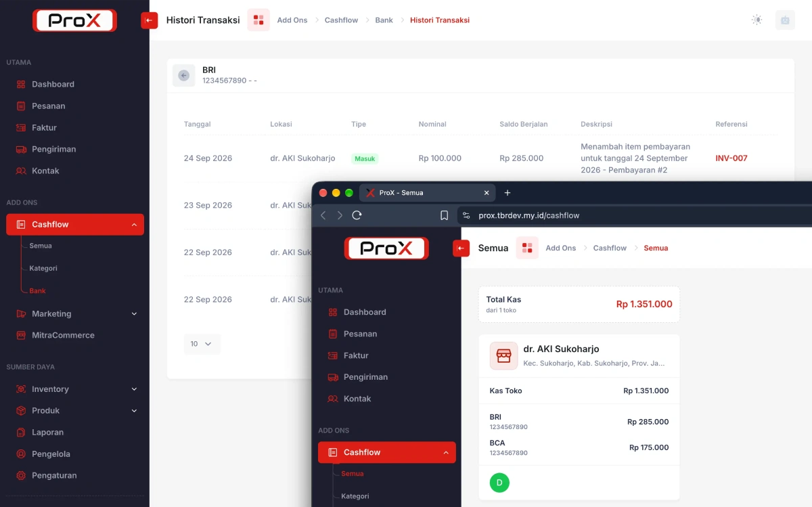Image resolution: width=812 pixels, height=507 pixels.
Task: Click the back arrow beside BRI
Action: click(183, 76)
